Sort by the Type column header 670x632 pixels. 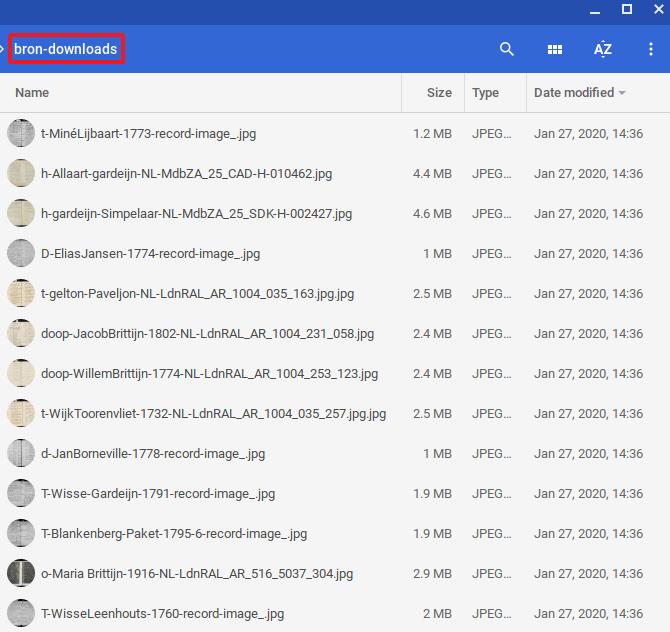click(485, 93)
